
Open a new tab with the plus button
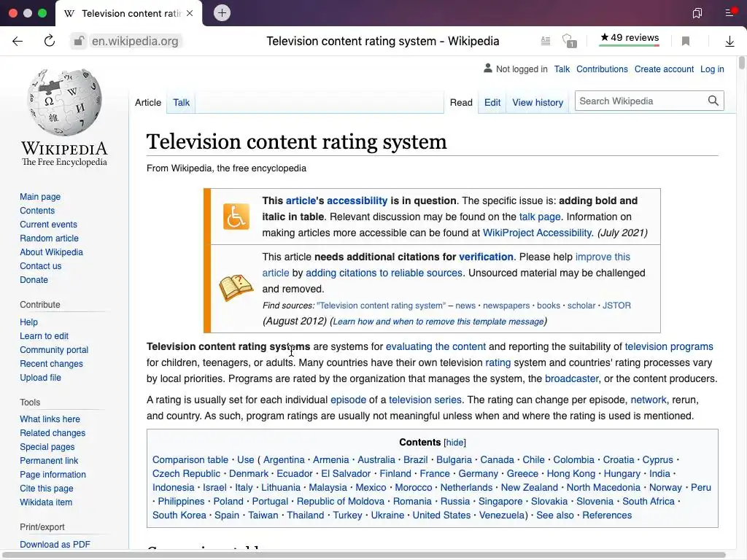click(222, 13)
